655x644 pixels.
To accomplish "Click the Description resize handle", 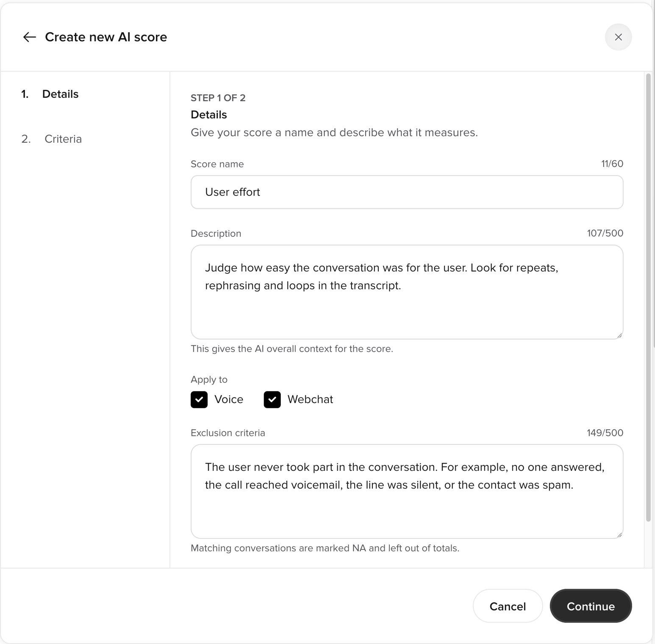I will tap(619, 335).
